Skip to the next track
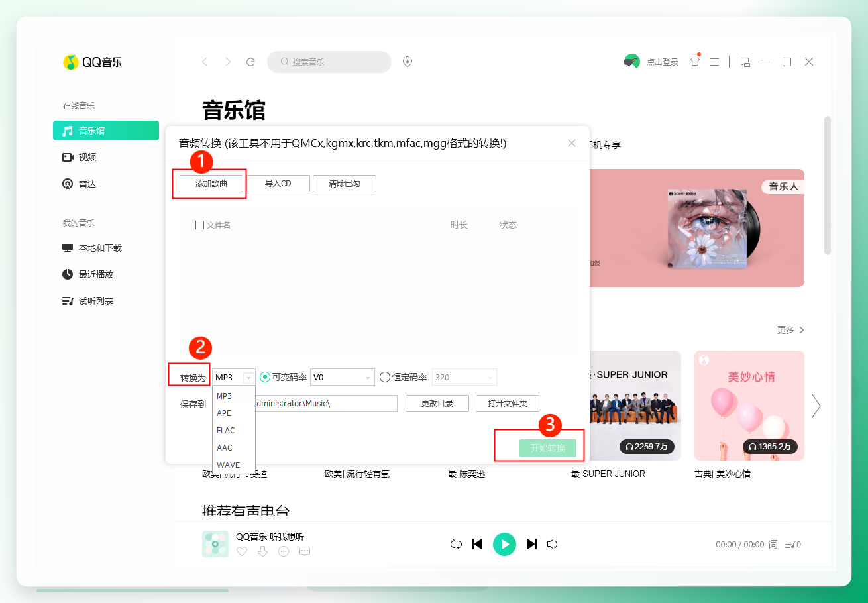The width and height of the screenshot is (868, 603). (x=531, y=544)
